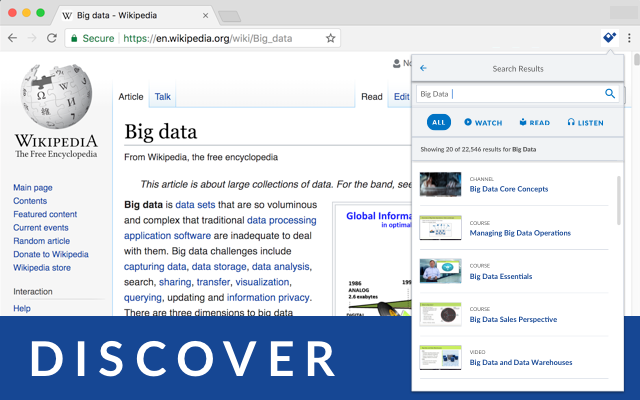Select the Read tab
The image size is (640, 400).
pyautogui.click(x=371, y=97)
